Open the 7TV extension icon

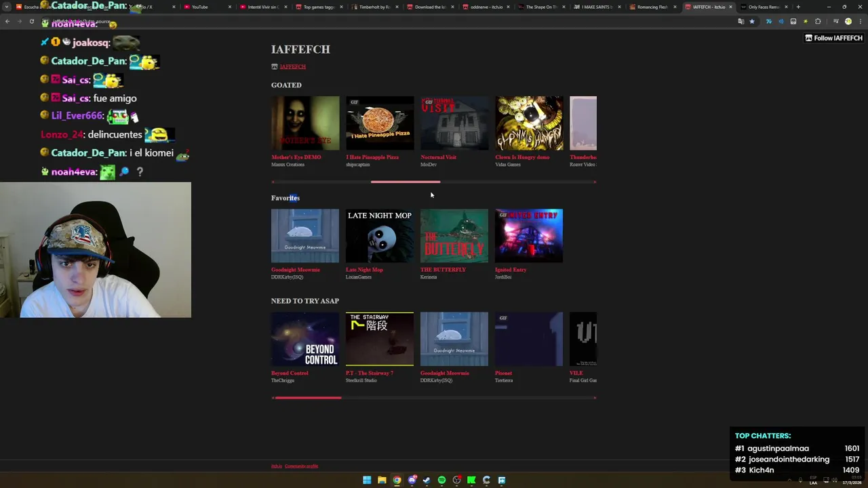pos(768,22)
